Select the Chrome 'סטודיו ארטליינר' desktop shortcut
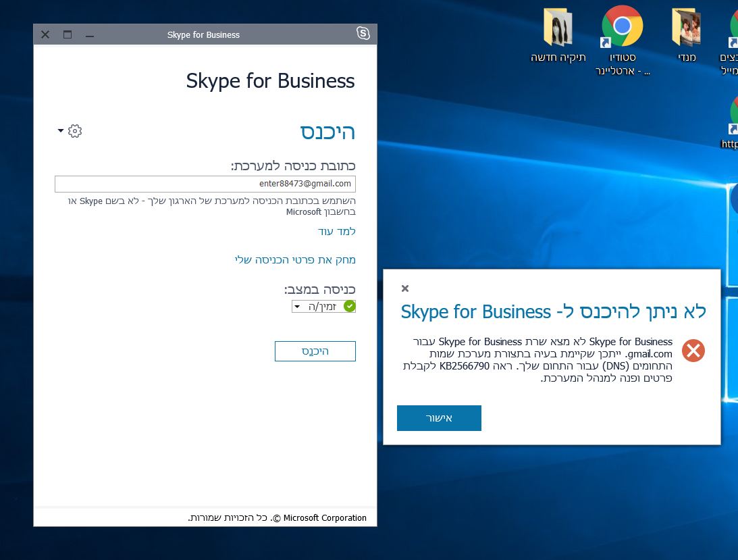This screenshot has width=738, height=560. click(623, 41)
